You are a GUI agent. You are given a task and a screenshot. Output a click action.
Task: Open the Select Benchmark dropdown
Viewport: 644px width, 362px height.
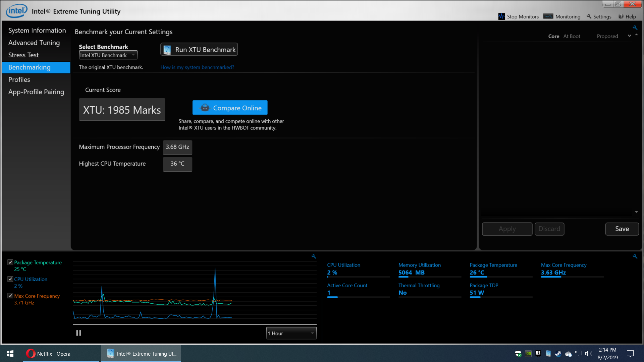tap(108, 55)
